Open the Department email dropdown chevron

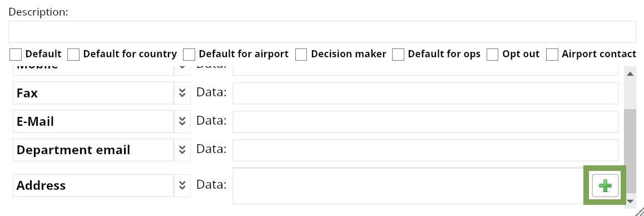[182, 150]
